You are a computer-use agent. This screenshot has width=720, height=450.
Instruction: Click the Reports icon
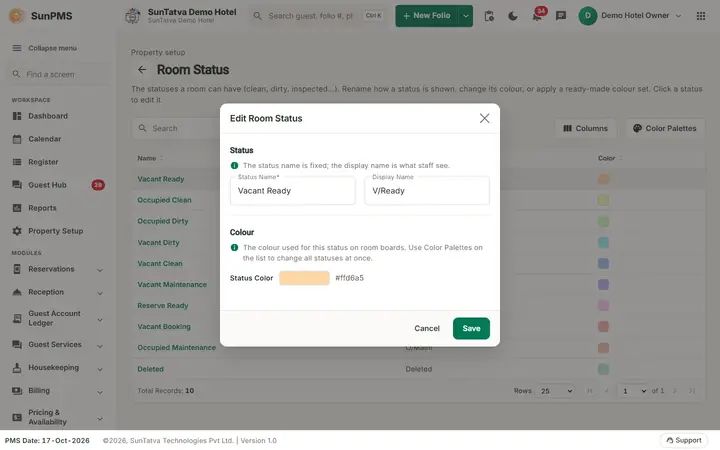coord(17,208)
